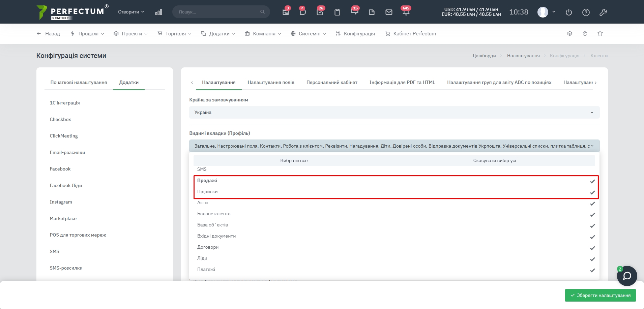Open the Створити dropdown menu
644x309 pixels.
point(131,12)
